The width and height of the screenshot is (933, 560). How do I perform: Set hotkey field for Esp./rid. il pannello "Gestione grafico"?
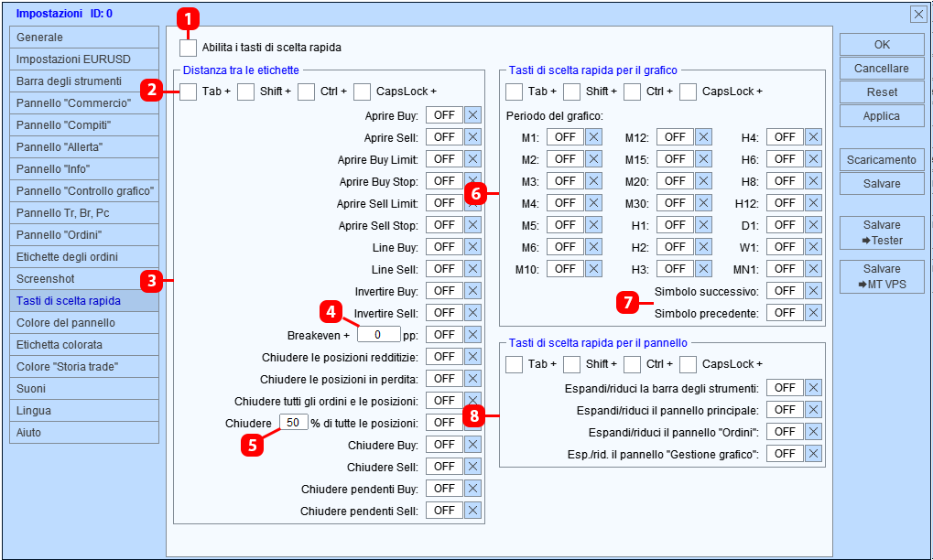[x=785, y=454]
